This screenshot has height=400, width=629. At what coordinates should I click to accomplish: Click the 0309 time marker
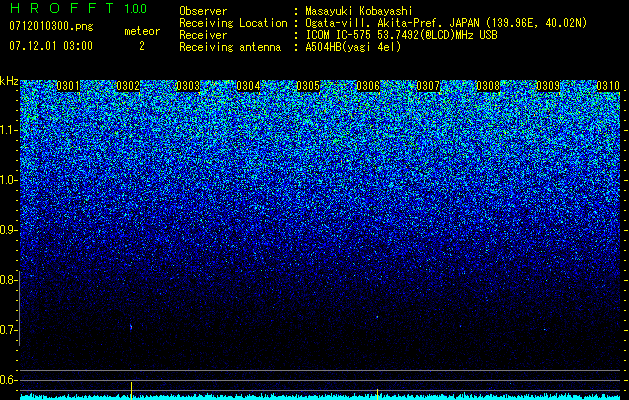click(x=548, y=86)
